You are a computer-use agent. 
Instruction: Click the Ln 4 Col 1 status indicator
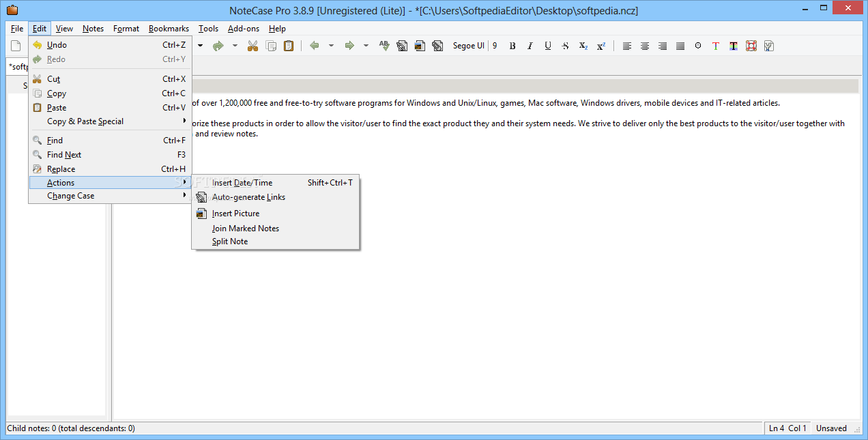point(787,428)
